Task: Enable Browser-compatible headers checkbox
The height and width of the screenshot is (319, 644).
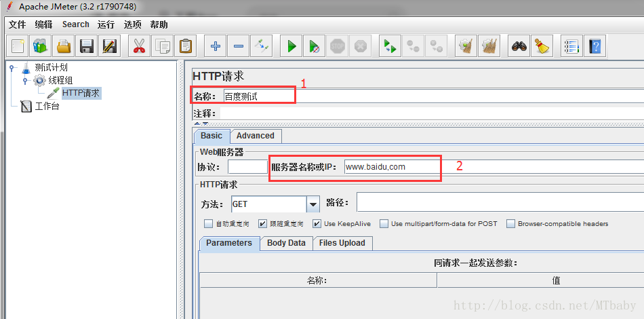Action: pos(510,223)
